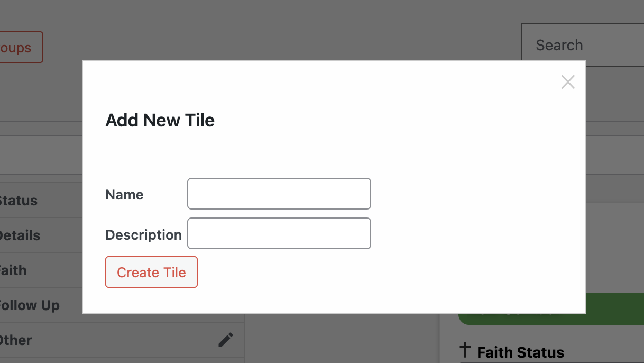This screenshot has height=363, width=644.
Task: Dismiss the Add New Tile dialog with the X
Action: [x=568, y=82]
